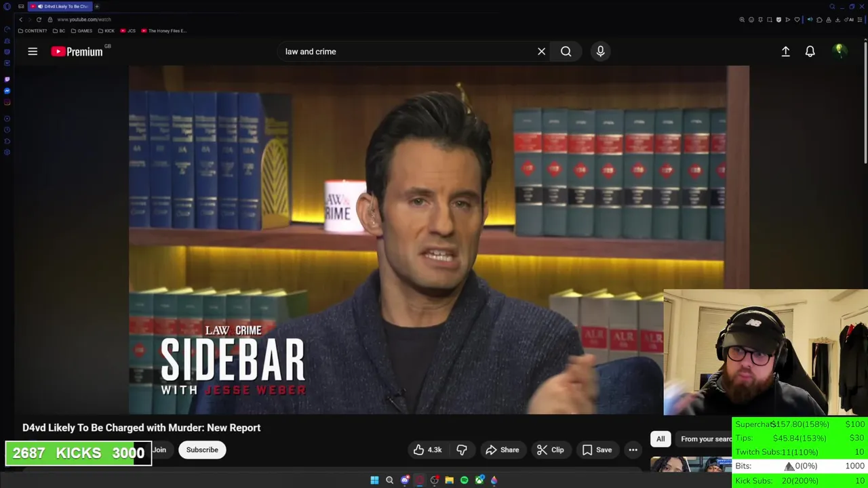The width and height of the screenshot is (868, 488).
Task: Subscribe to the channel
Action: pyautogui.click(x=202, y=450)
